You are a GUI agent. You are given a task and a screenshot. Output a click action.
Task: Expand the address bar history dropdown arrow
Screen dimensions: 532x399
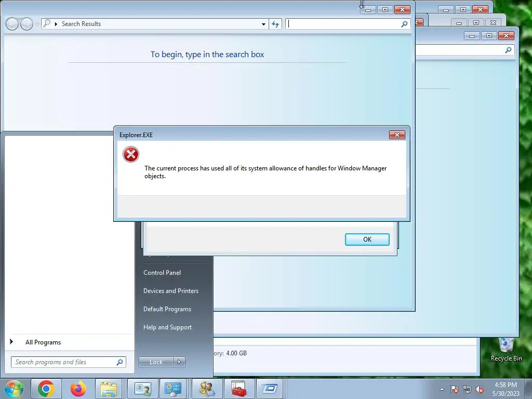(x=263, y=24)
